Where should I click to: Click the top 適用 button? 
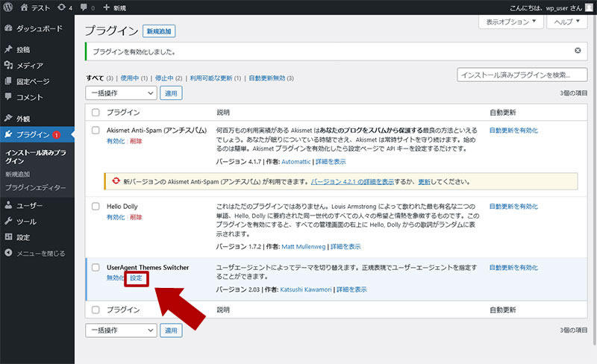click(x=171, y=93)
